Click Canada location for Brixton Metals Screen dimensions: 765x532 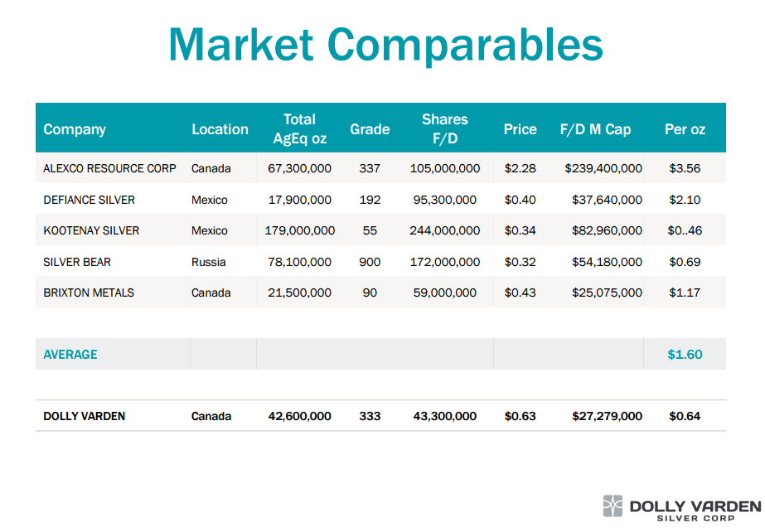pos(211,293)
